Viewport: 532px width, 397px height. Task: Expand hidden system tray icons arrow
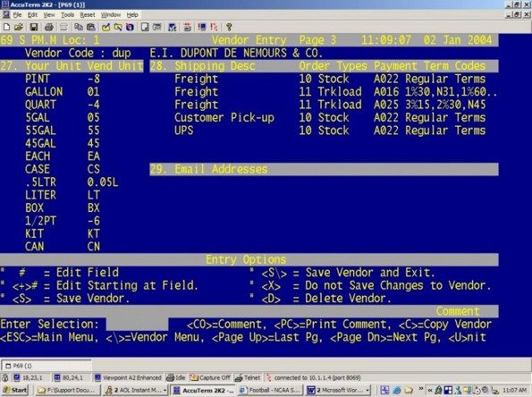(430, 391)
